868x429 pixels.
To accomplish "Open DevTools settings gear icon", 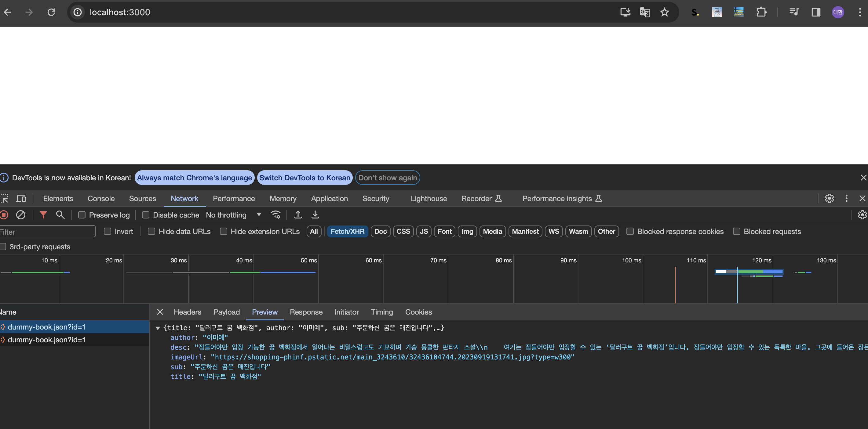I will [x=829, y=198].
